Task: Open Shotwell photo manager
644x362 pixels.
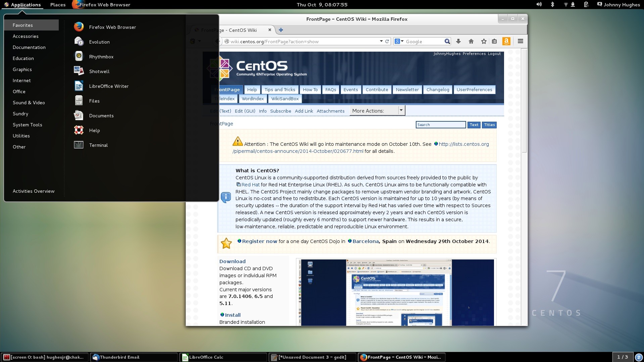Action: pos(99,71)
